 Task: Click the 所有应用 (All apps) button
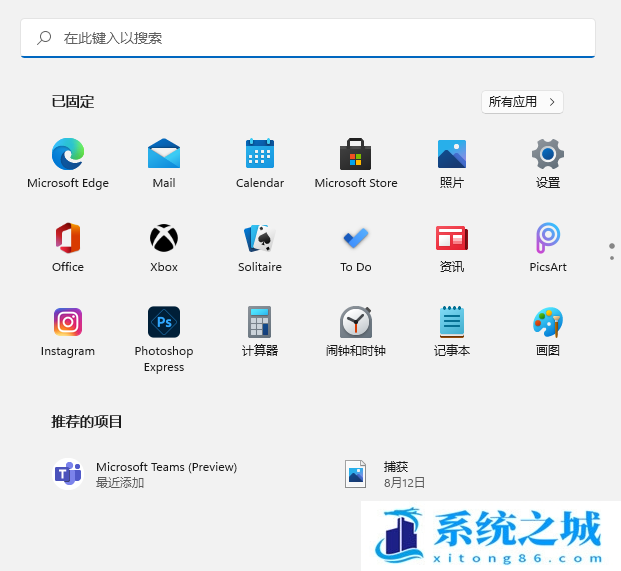click(x=522, y=102)
